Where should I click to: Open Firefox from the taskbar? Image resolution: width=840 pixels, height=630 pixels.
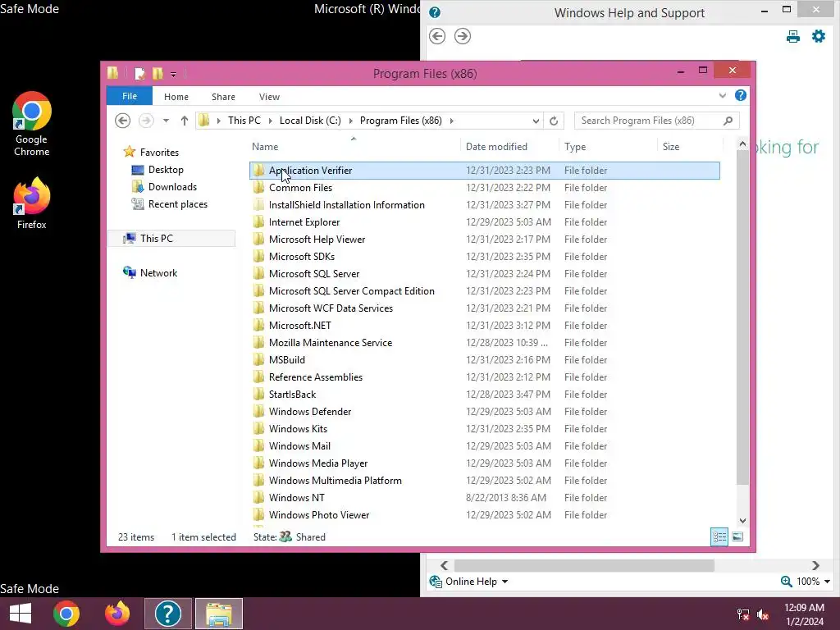pyautogui.click(x=116, y=614)
